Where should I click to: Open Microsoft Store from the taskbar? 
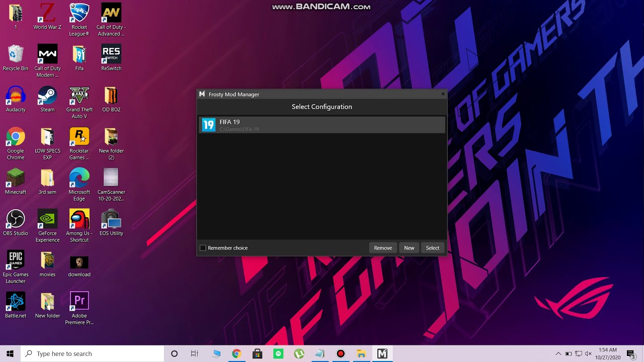pyautogui.click(x=257, y=353)
